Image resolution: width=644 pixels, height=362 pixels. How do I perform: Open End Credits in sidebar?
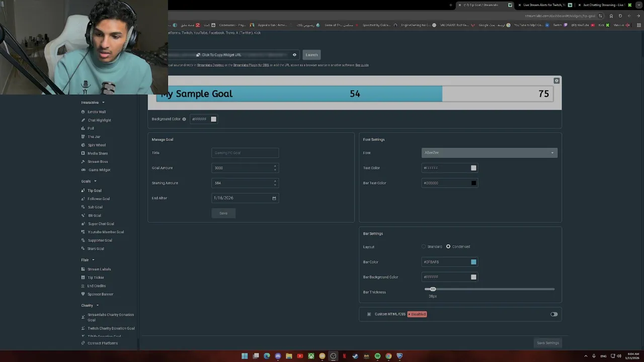[97, 286]
